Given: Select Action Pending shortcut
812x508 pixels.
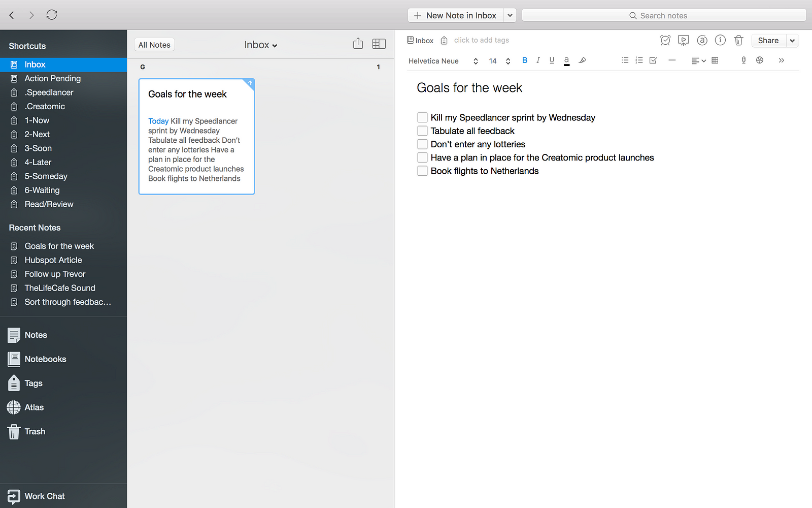Looking at the screenshot, I should point(63,78).
